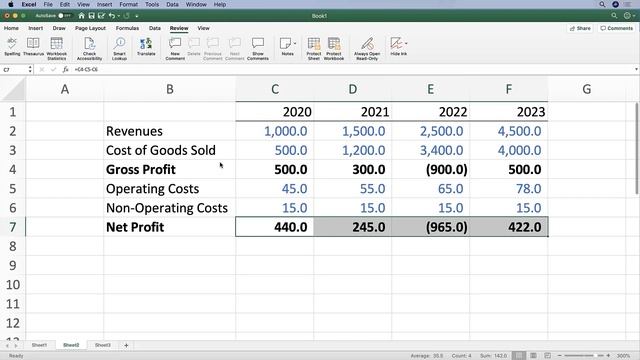Screen dimensions: 640x360
Task: Switch to Page Layout view in status bar
Action: pyautogui.click(x=533, y=356)
